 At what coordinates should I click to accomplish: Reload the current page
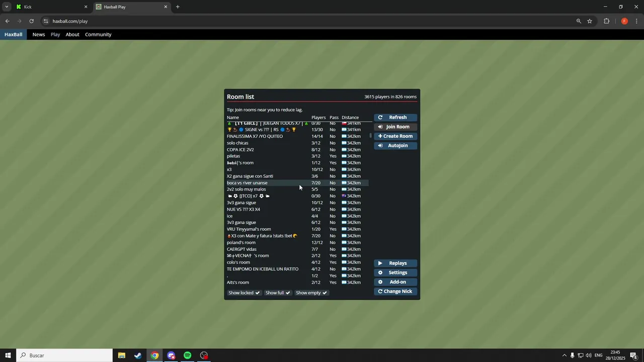[31, 21]
